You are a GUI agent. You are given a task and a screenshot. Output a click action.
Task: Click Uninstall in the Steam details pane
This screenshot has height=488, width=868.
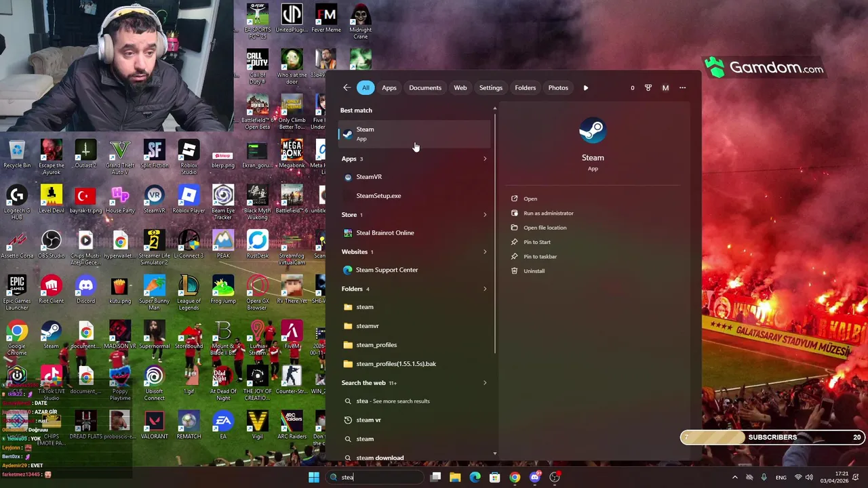(534, 271)
